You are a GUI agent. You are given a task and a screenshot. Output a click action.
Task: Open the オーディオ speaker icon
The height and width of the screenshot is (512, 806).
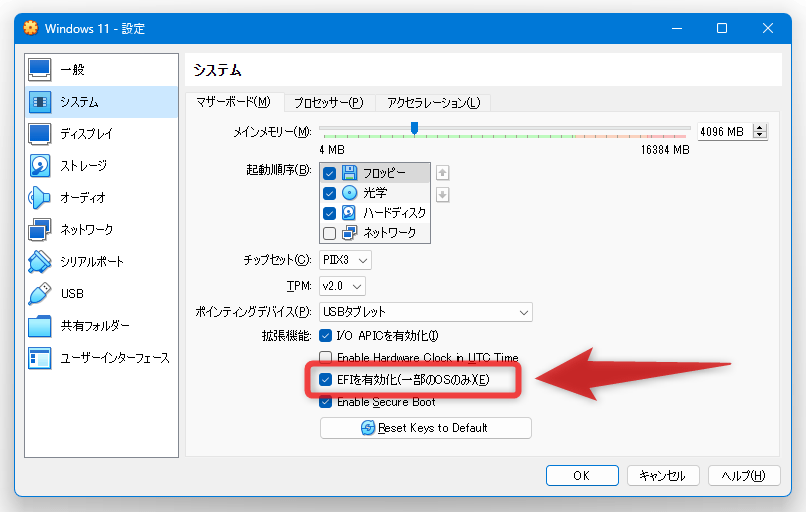point(40,197)
